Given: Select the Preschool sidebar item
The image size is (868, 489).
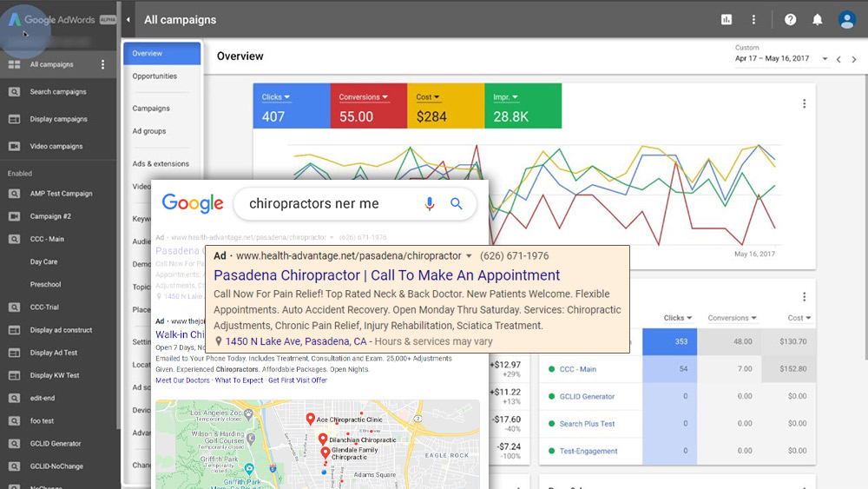Looking at the screenshot, I should tap(45, 285).
